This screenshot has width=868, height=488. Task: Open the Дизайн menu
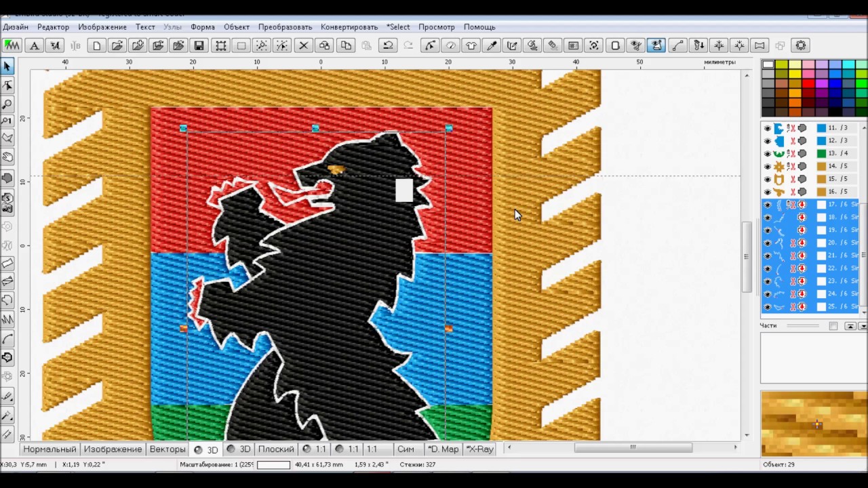pyautogui.click(x=16, y=27)
